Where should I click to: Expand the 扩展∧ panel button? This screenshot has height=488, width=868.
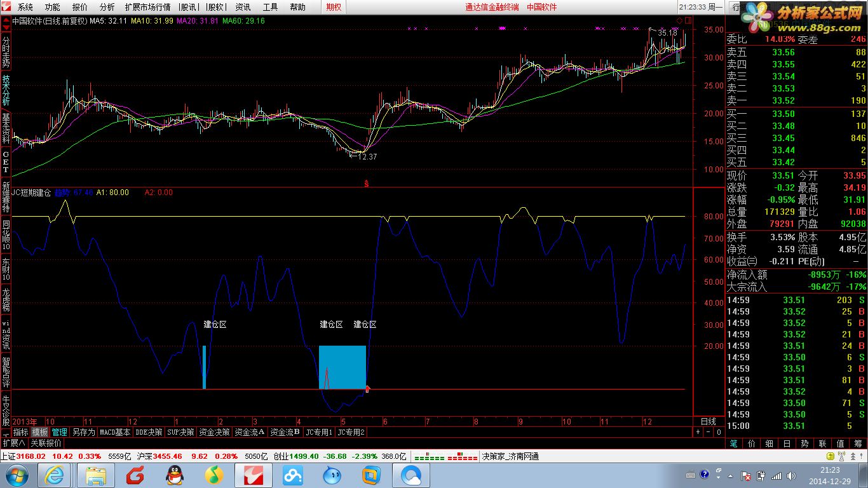tap(14, 443)
